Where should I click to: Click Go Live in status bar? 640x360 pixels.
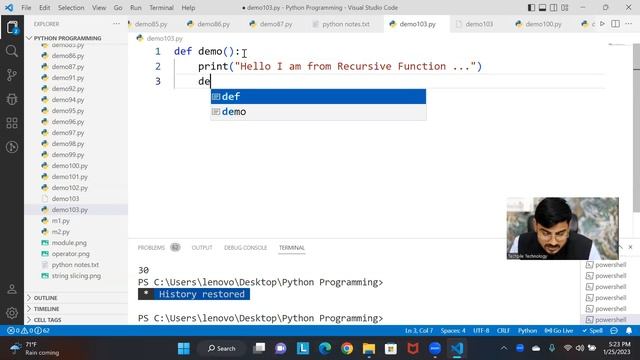pyautogui.click(x=559, y=331)
